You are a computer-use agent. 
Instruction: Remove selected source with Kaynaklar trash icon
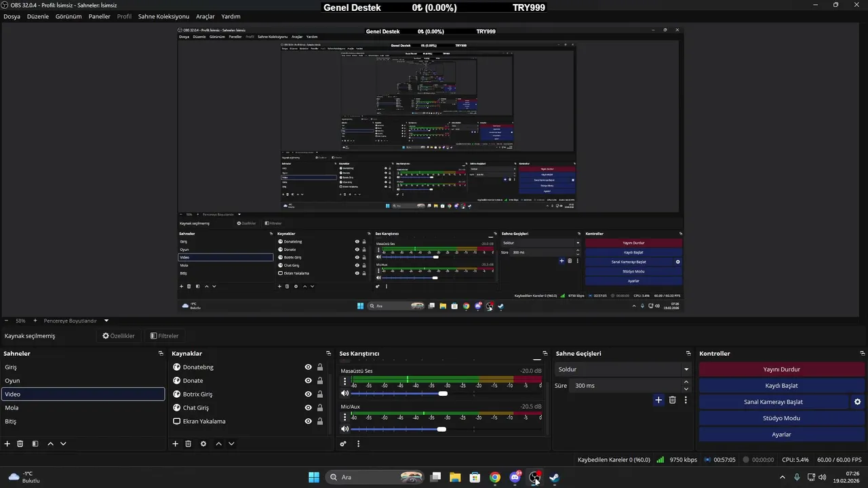click(189, 444)
